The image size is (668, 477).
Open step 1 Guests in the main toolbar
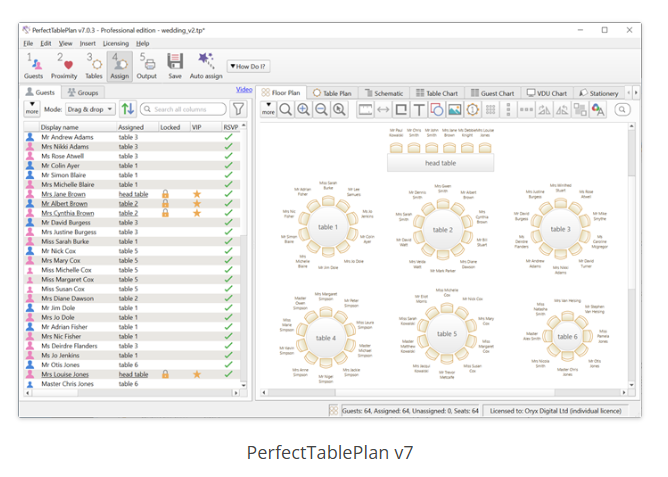(x=33, y=66)
